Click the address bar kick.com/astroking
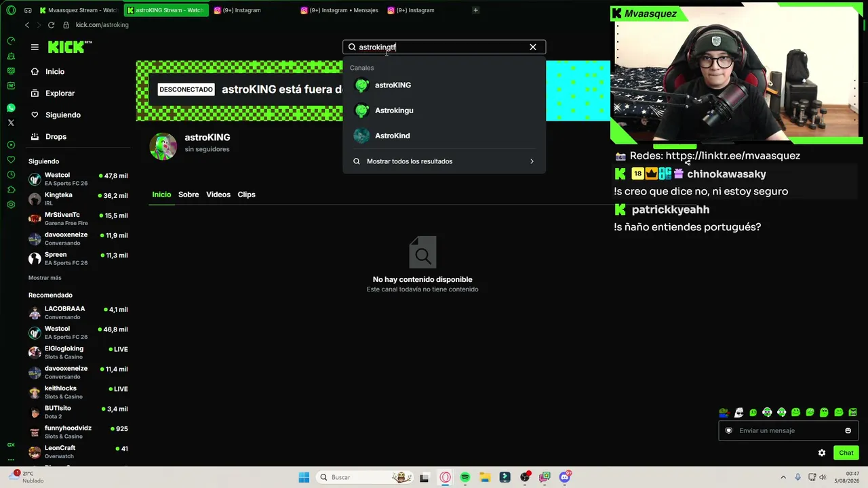This screenshot has height=488, width=868. (x=102, y=25)
